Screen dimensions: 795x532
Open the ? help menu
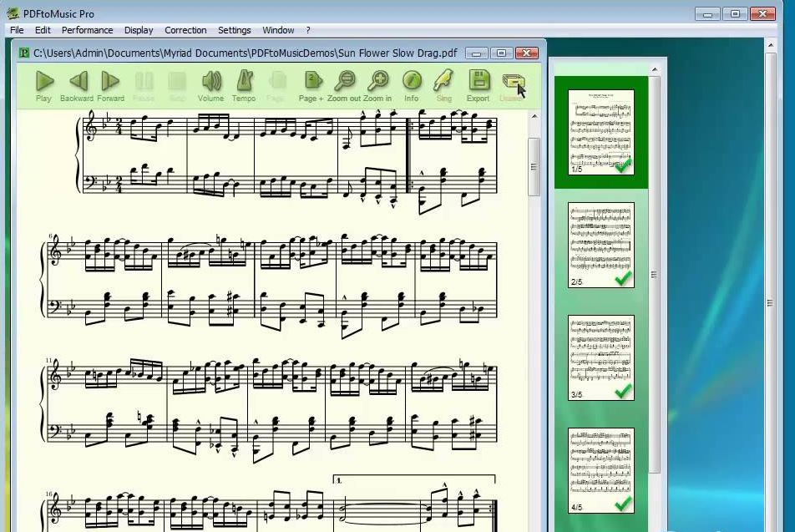308,30
